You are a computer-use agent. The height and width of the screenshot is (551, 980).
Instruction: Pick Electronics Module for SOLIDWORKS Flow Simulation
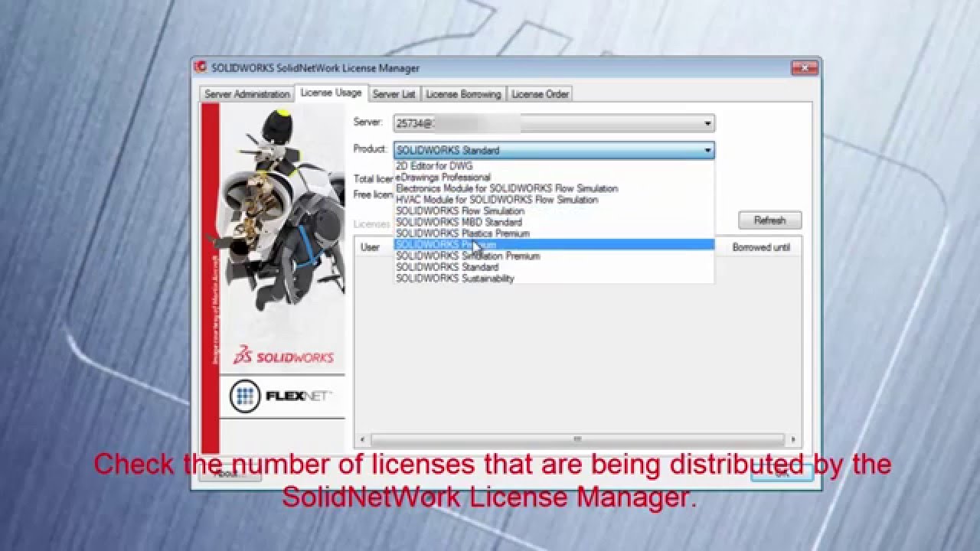click(554, 188)
